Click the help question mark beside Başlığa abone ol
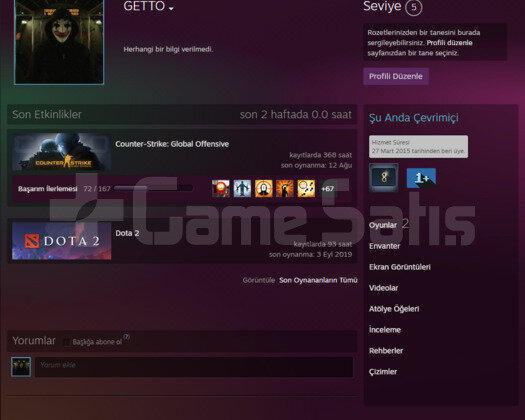This screenshot has width=525, height=420. (x=126, y=337)
